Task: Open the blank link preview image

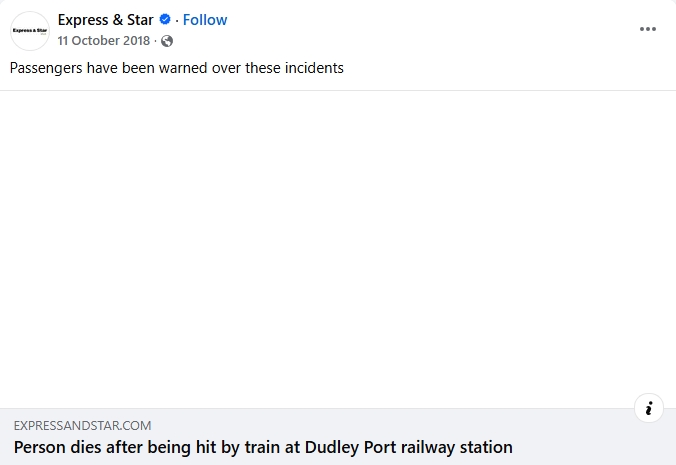Action: tap(338, 249)
